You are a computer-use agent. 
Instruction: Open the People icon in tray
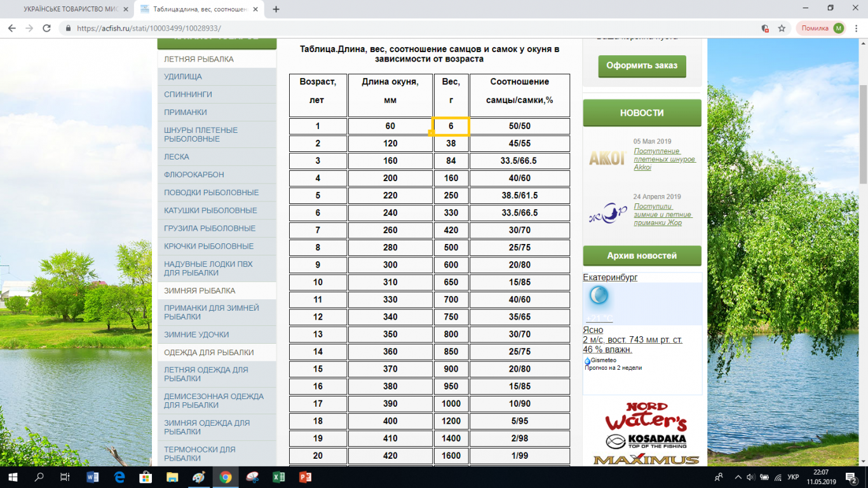[719, 477]
